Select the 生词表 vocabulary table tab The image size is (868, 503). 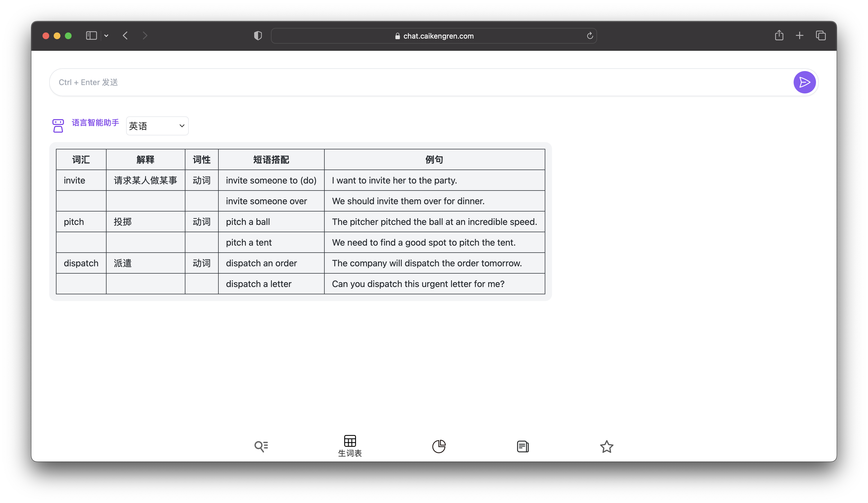[x=350, y=446]
